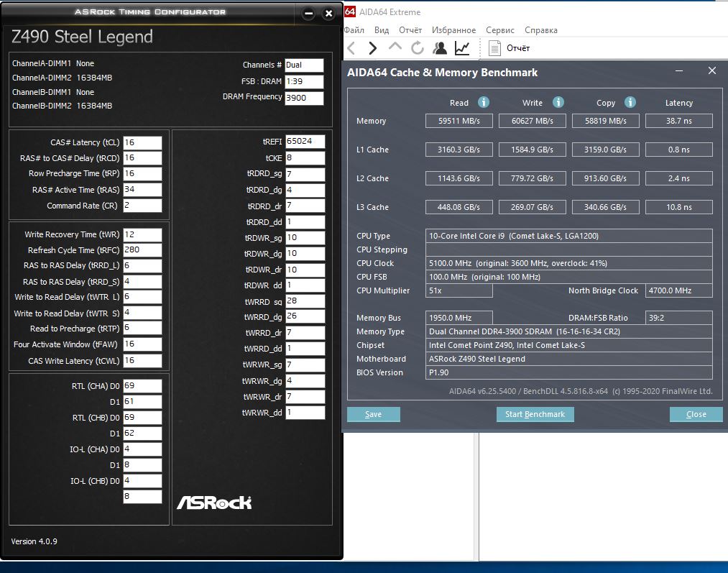Viewport: 728px width, 573px height.
Task: Click the RTL (CHA) D0 field
Action: (x=142, y=386)
